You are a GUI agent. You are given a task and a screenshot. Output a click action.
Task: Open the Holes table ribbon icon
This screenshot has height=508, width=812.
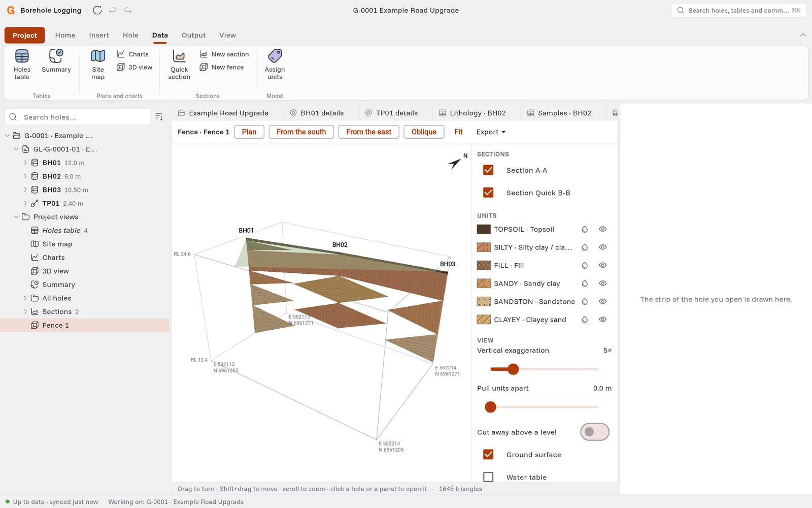[x=22, y=64]
